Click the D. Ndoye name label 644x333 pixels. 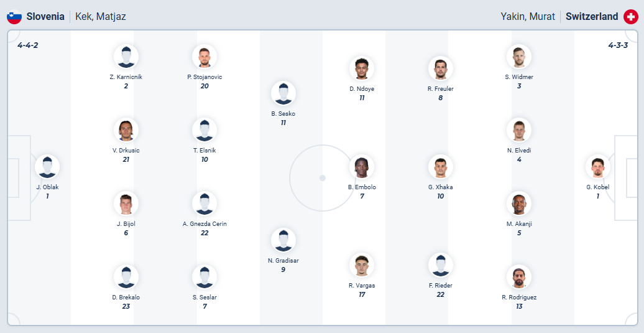point(362,89)
